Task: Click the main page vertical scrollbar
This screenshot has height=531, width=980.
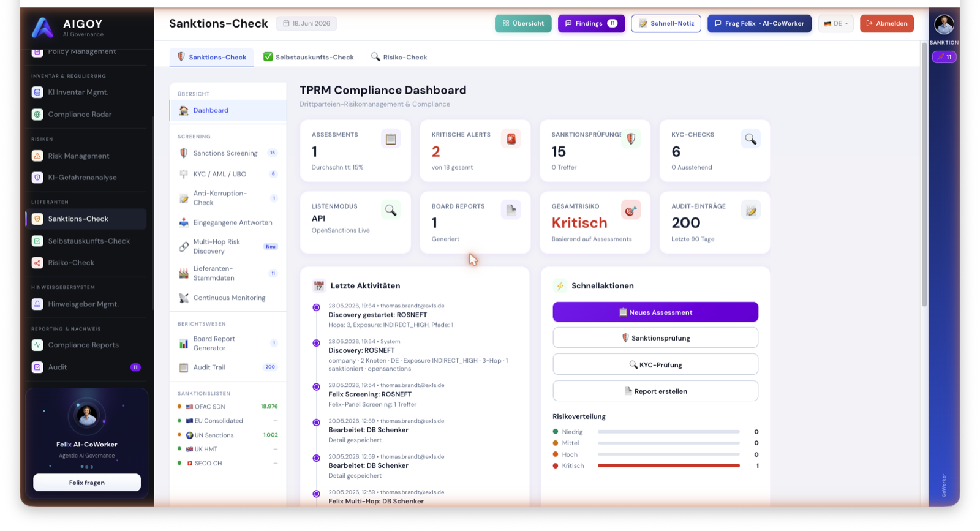Action: tap(924, 175)
